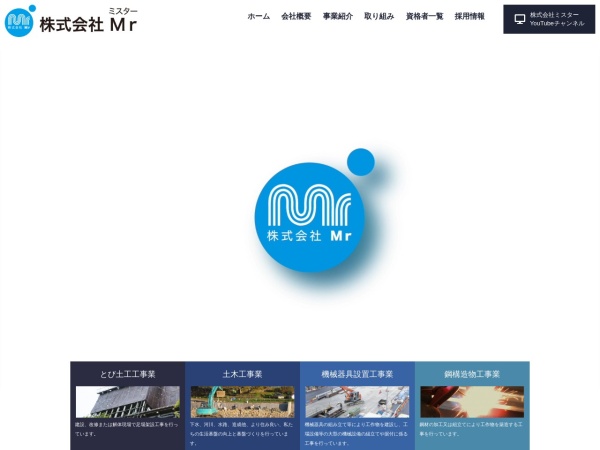
Task: Open 土木工事業 card heading
Action: click(243, 374)
